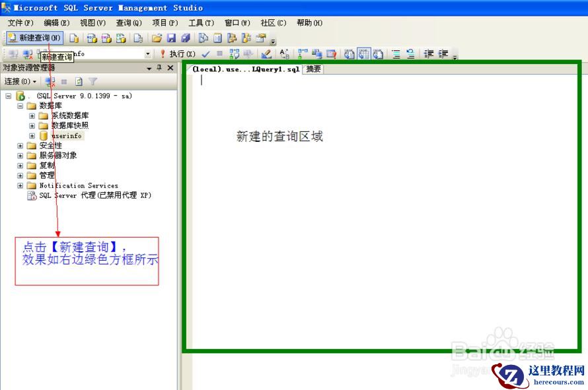The height and width of the screenshot is (390, 588).
Task: Expand the Notification Services folder
Action: click(x=20, y=185)
